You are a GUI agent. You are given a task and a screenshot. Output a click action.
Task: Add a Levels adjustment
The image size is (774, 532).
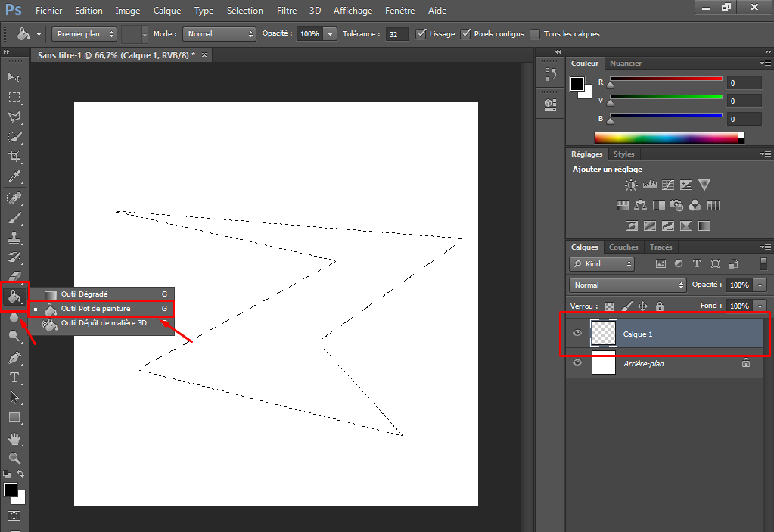click(x=650, y=185)
